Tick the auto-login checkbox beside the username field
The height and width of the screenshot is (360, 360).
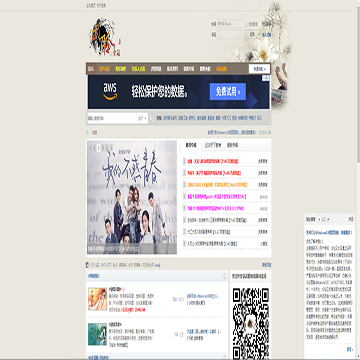[x=247, y=24]
